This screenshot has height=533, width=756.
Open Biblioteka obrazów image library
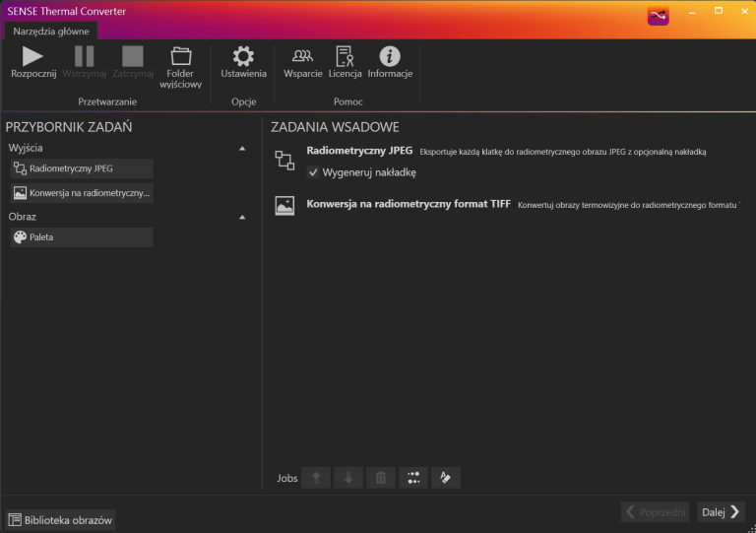[x=61, y=520]
